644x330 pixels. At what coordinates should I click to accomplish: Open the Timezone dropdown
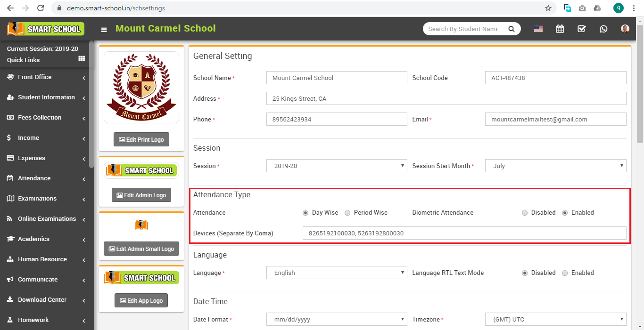(x=555, y=319)
